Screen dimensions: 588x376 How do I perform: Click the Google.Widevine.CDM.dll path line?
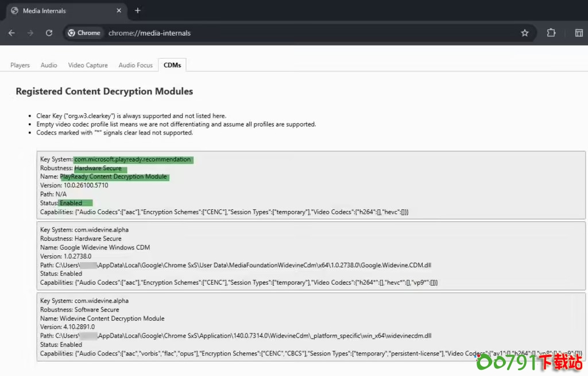[235, 265]
